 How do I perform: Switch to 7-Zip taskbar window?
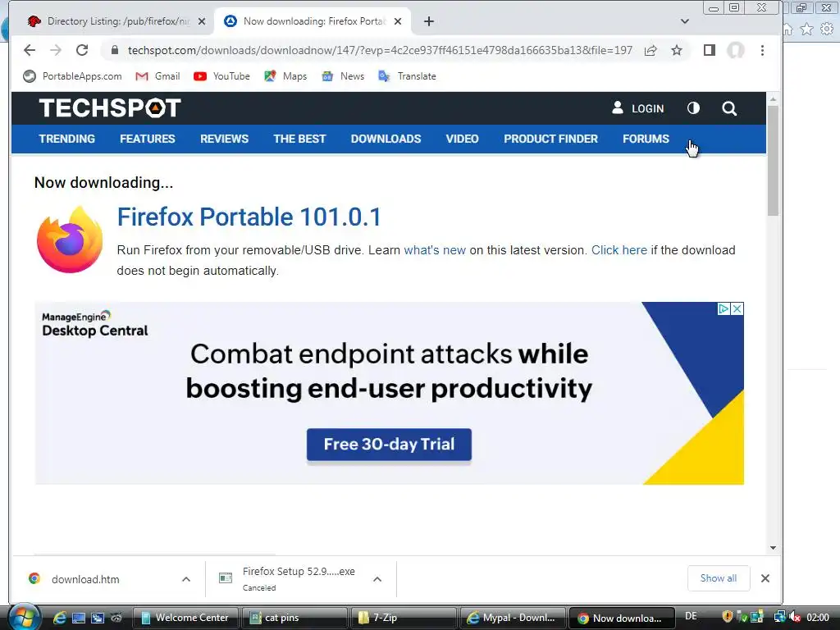(x=404, y=618)
